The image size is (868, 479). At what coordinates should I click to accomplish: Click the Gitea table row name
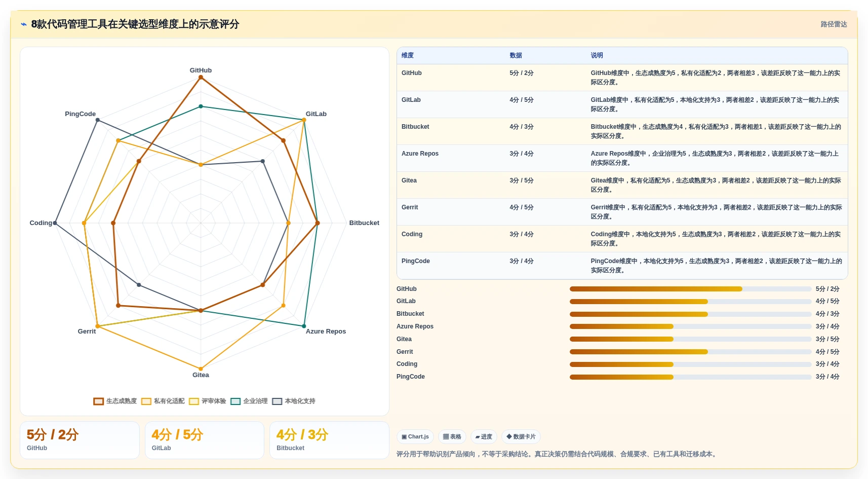point(409,180)
